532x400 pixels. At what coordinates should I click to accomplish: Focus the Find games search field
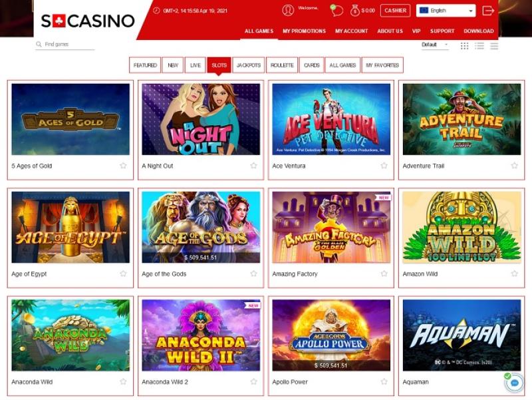tap(65, 44)
